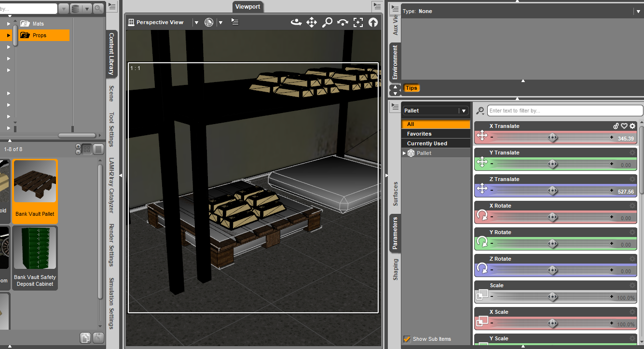Screen dimensions: 644x349
Task: Select the Currently Used parameter filter
Action: coord(427,143)
